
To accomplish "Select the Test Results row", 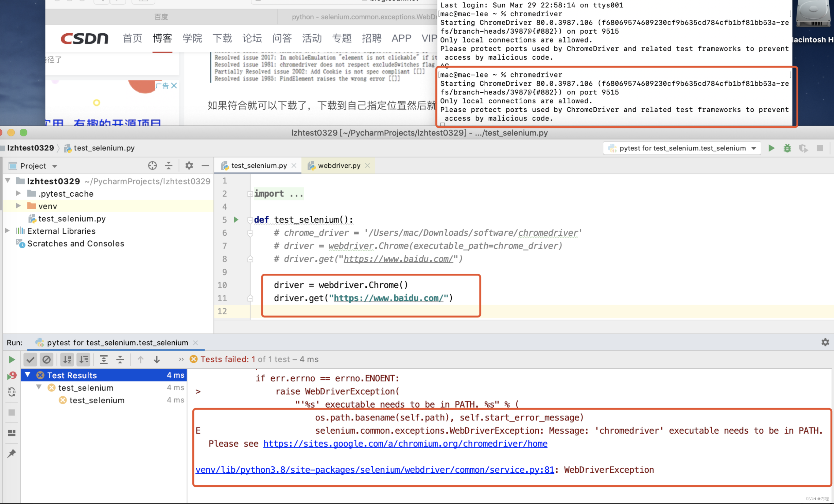I will (x=104, y=375).
